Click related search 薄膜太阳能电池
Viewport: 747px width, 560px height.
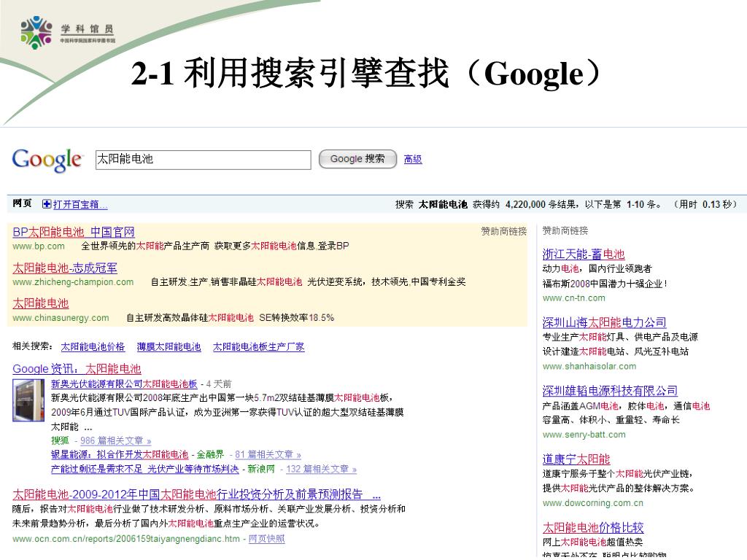coord(169,346)
